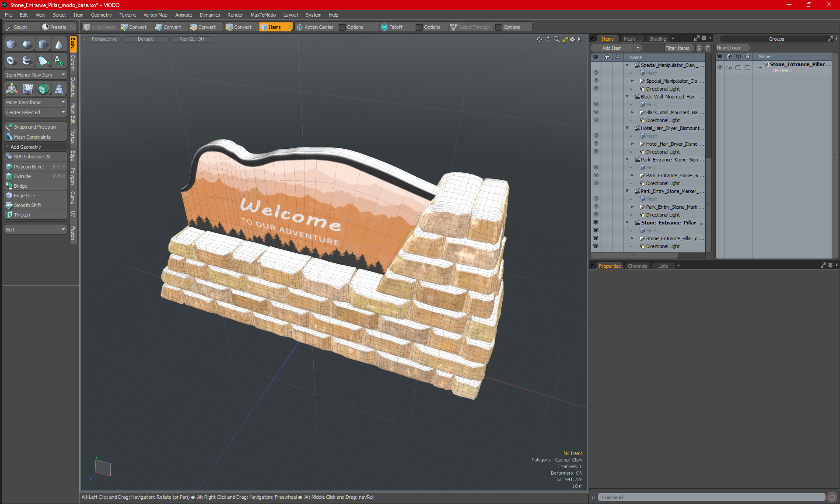The height and width of the screenshot is (504, 840).
Task: Click the viewport zoom magnifier icon
Action: point(556,39)
